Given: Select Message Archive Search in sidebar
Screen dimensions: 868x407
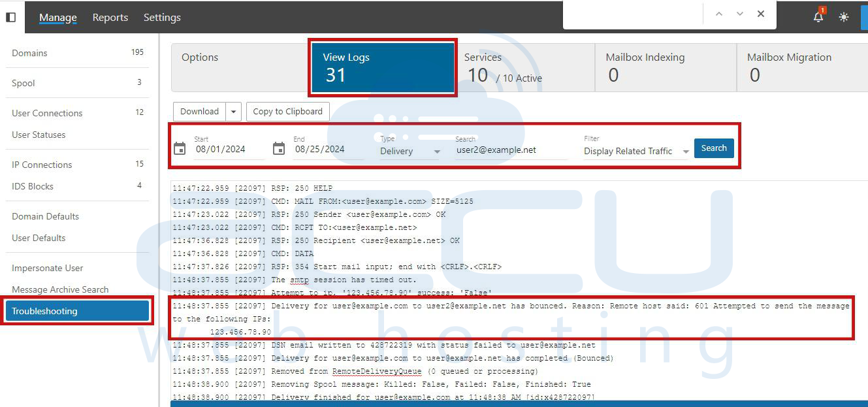Looking at the screenshot, I should pos(60,289).
